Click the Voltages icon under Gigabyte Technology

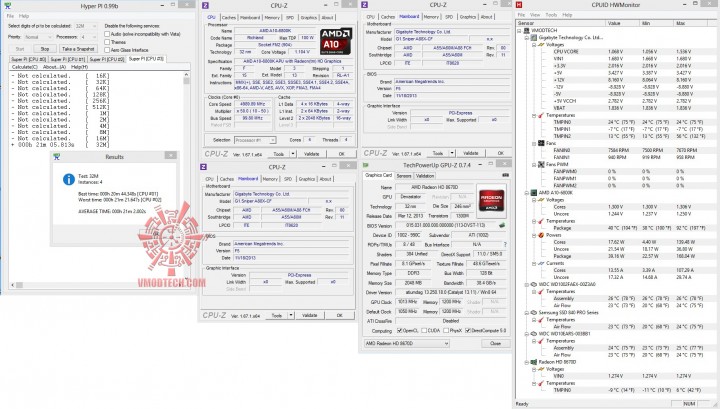[x=541, y=45]
